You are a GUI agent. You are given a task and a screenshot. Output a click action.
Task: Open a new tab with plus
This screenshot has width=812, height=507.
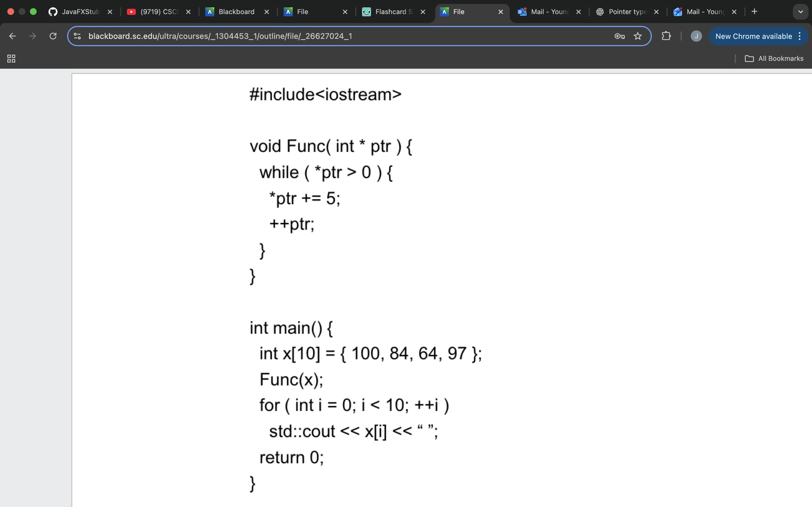[x=754, y=12]
